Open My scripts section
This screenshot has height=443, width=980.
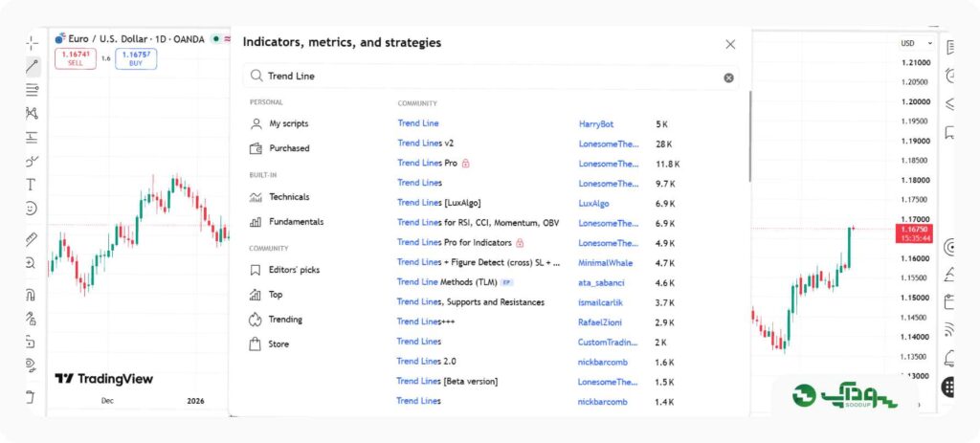pyautogui.click(x=279, y=123)
